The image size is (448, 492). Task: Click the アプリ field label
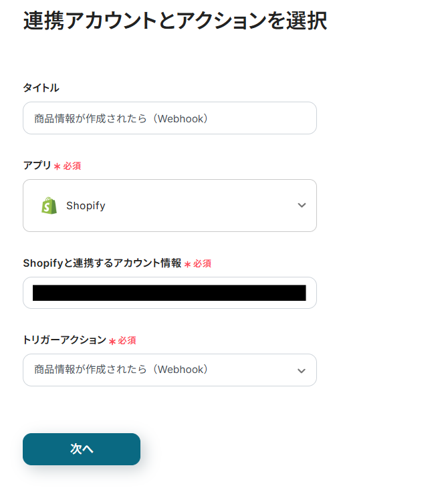point(37,165)
